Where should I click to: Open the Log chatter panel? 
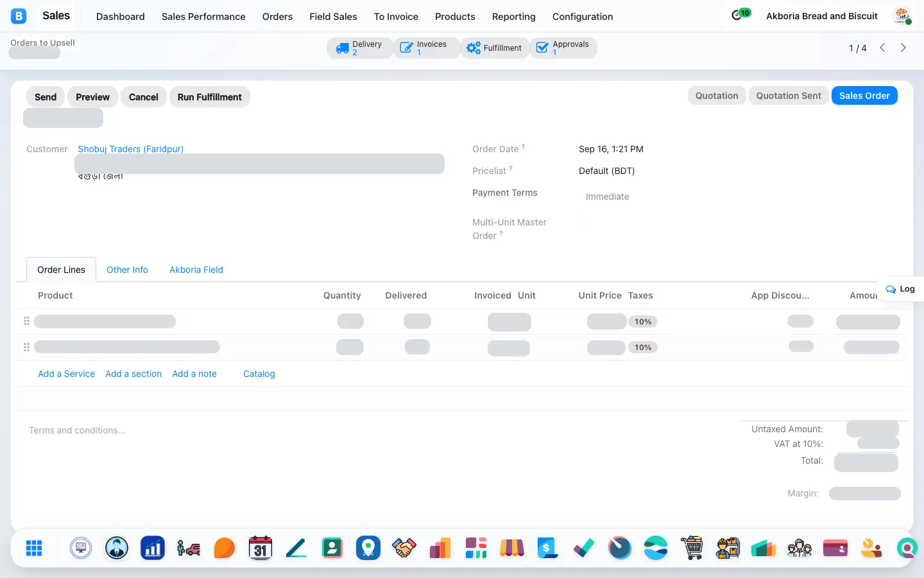(x=900, y=289)
